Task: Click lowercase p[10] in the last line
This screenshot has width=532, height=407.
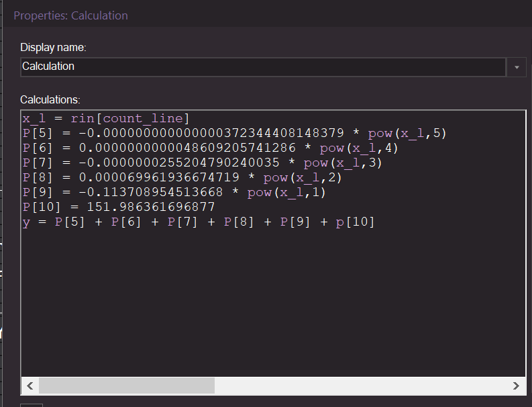Action: point(355,222)
